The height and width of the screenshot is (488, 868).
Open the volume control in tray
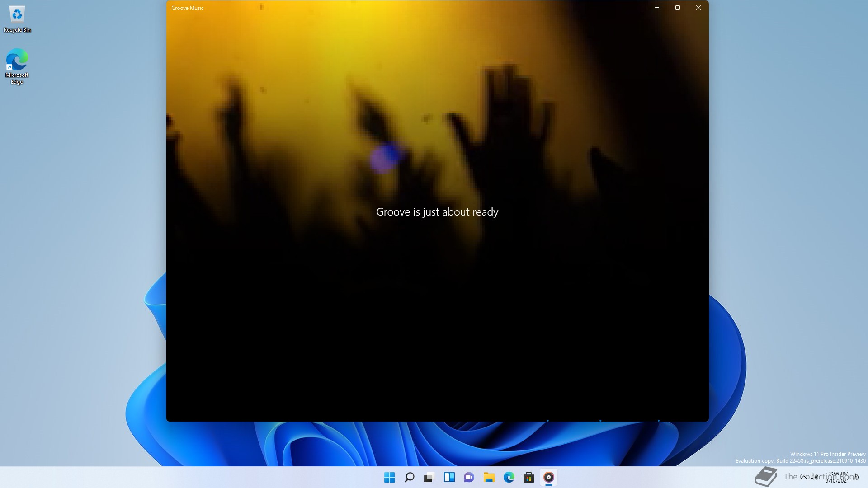pyautogui.click(x=815, y=477)
